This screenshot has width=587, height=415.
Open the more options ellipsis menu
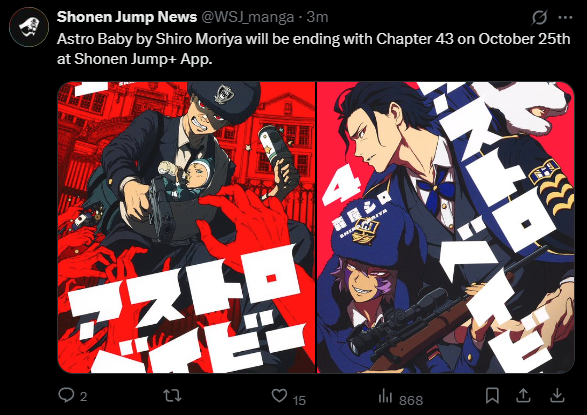[x=565, y=17]
